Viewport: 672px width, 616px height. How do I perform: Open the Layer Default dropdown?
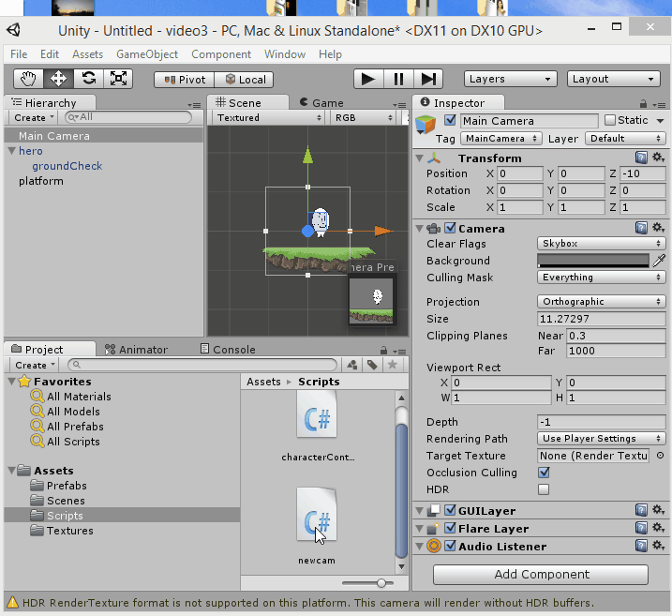coord(625,139)
